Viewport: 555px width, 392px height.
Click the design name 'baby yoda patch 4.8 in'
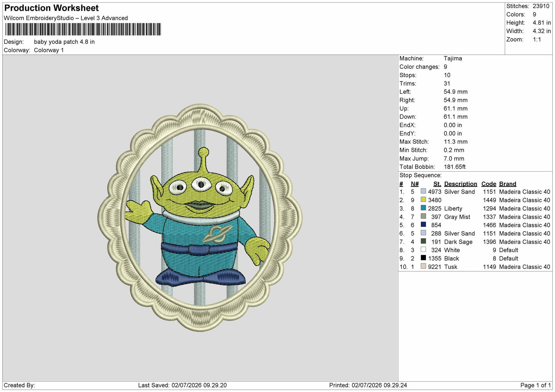[64, 42]
